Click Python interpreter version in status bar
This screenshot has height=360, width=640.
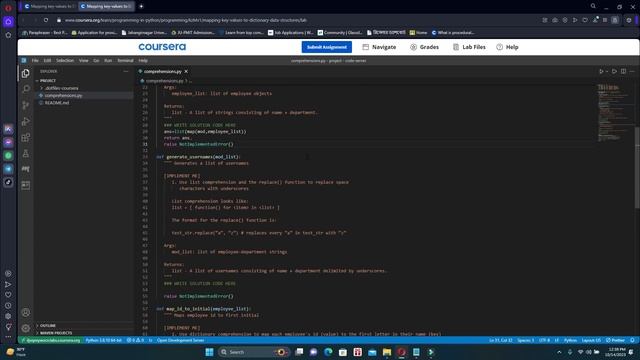[x=103, y=340]
